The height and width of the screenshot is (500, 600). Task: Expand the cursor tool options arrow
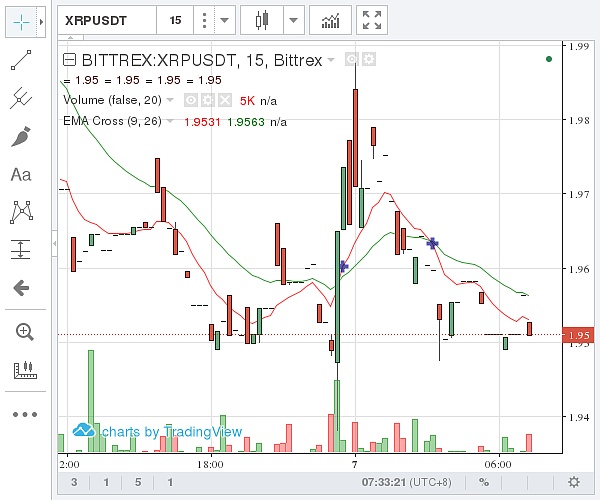tap(41, 22)
